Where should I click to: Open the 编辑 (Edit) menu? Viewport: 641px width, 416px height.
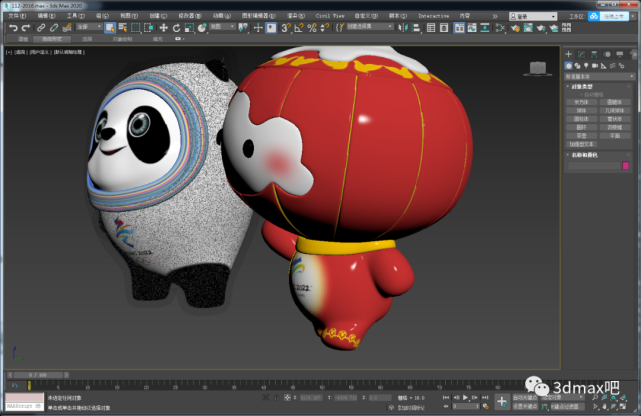click(46, 16)
